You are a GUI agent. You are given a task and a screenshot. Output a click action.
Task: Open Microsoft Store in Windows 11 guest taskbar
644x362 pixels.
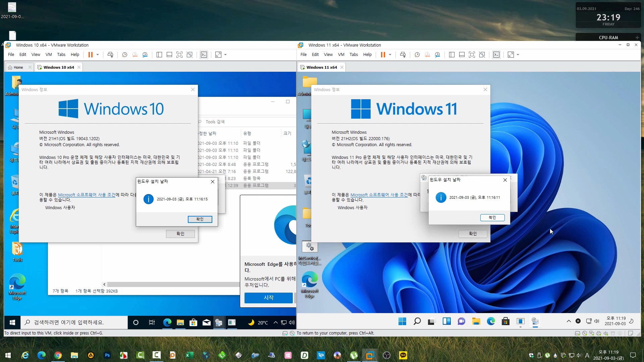pyautogui.click(x=505, y=321)
